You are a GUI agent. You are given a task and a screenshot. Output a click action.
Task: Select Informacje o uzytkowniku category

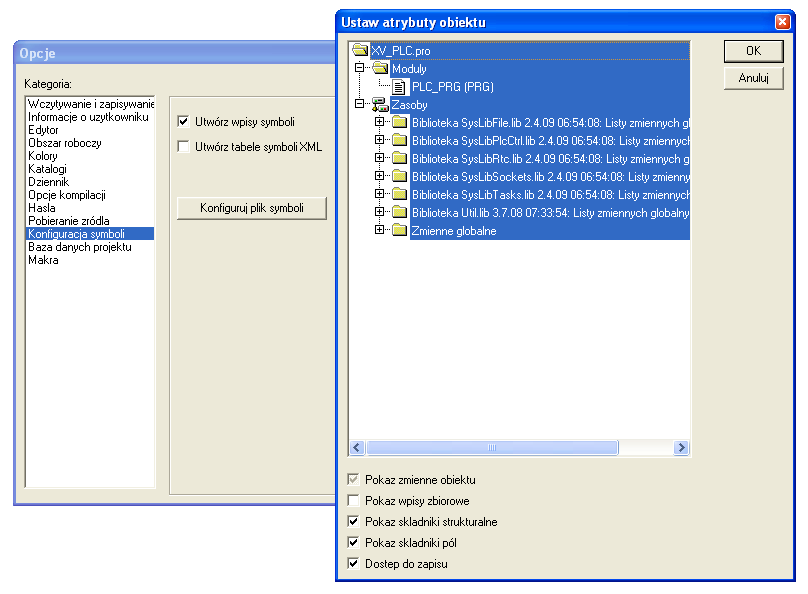point(90,117)
